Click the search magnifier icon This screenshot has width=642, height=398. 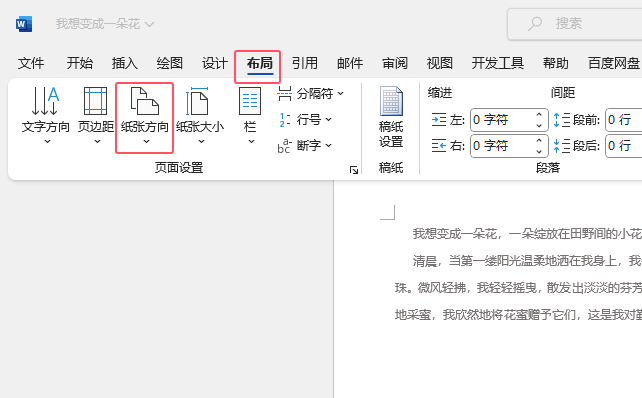click(535, 24)
